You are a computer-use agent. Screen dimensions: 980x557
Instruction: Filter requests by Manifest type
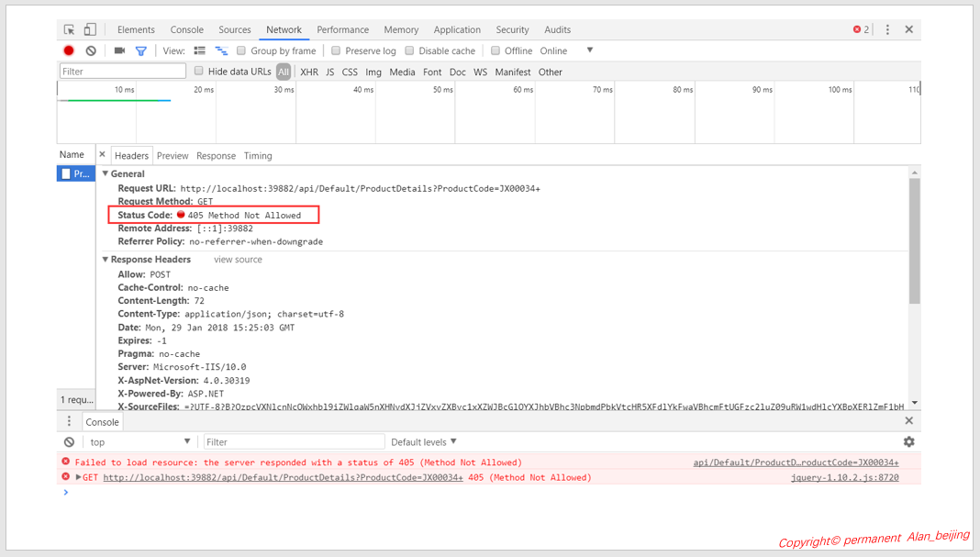click(513, 72)
